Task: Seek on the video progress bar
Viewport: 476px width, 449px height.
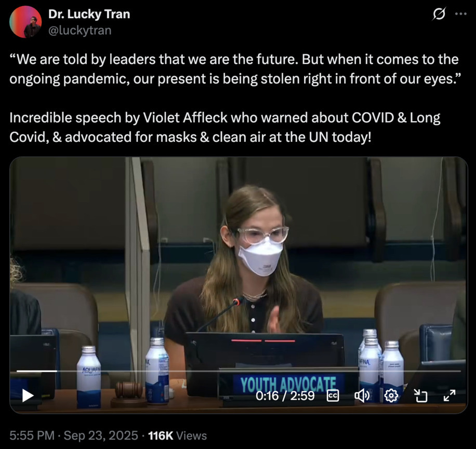Action: (x=239, y=371)
